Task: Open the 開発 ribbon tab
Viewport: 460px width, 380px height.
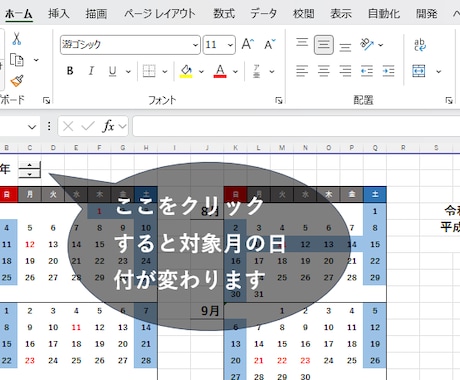Action: pos(427,14)
